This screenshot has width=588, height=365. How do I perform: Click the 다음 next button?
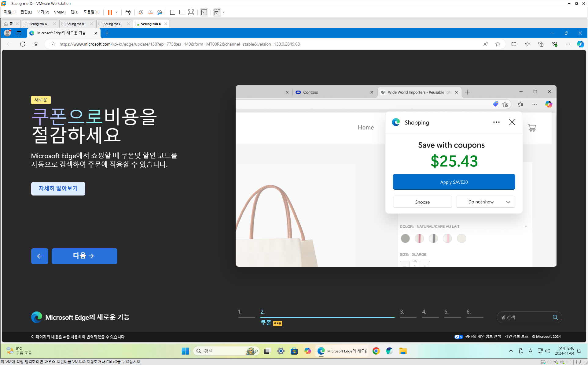click(84, 256)
